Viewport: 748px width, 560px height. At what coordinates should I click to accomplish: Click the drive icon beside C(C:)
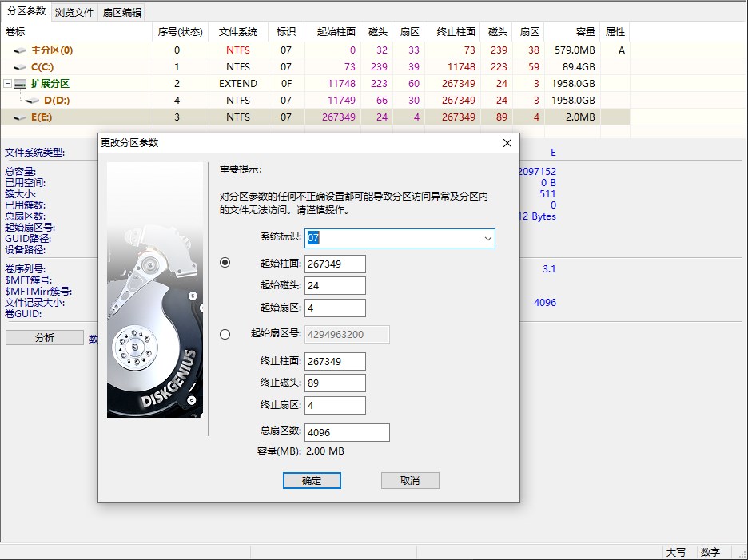tap(20, 67)
